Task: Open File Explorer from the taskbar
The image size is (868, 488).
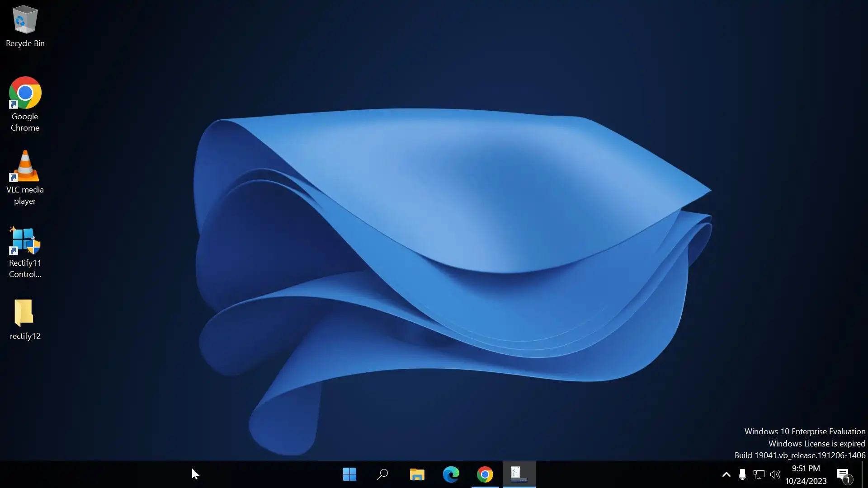Action: tap(417, 474)
